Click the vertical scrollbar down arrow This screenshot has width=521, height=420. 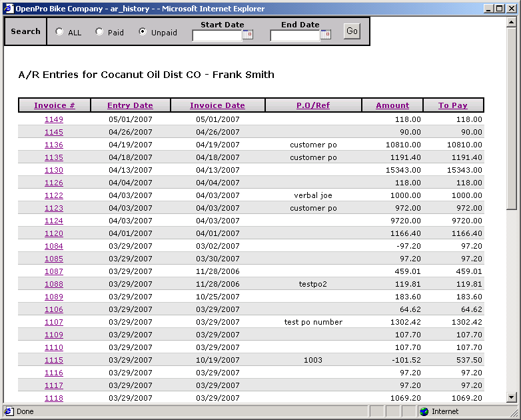point(512,397)
